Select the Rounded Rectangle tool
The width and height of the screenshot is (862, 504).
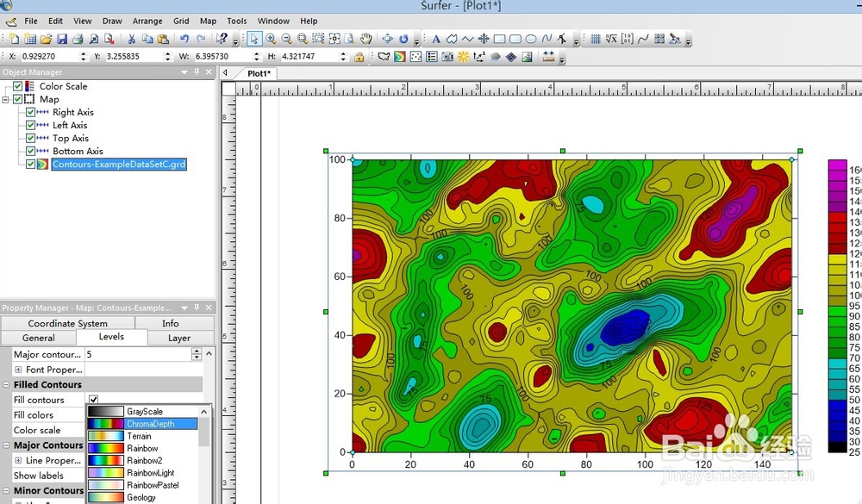pyautogui.click(x=515, y=39)
